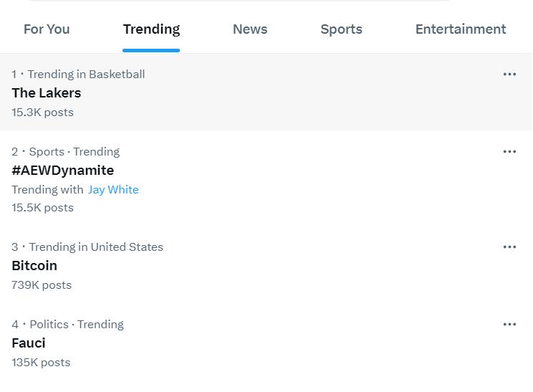Select the Trending tab
The height and width of the screenshot is (392, 533).
(151, 29)
